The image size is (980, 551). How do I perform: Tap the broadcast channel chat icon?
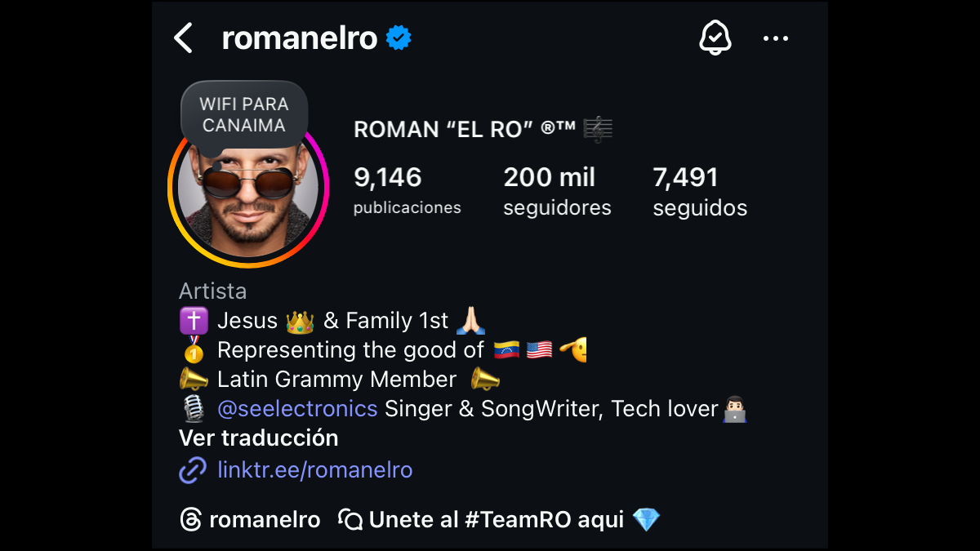click(350, 519)
